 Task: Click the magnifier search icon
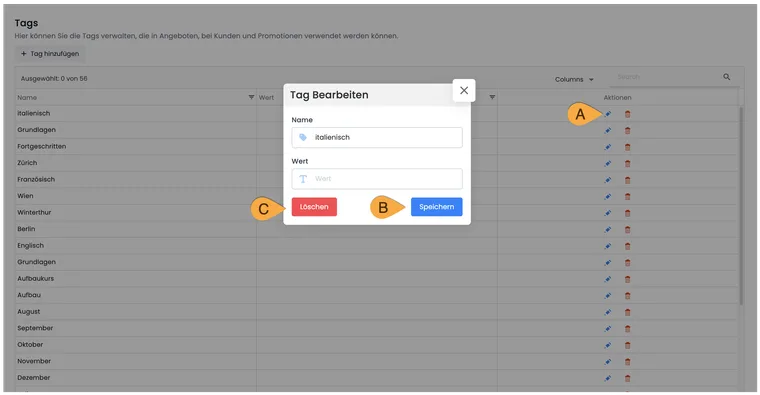click(x=727, y=77)
